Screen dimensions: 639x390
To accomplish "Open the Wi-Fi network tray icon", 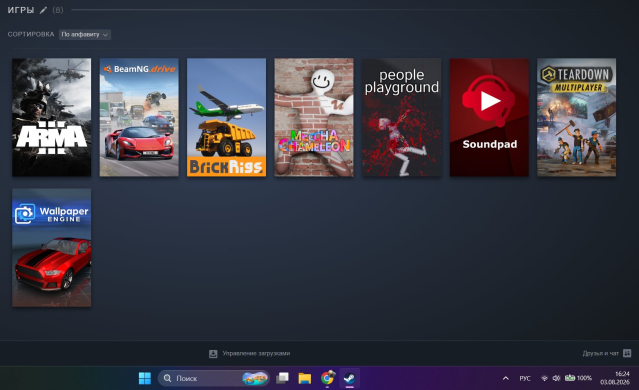I will click(544, 378).
